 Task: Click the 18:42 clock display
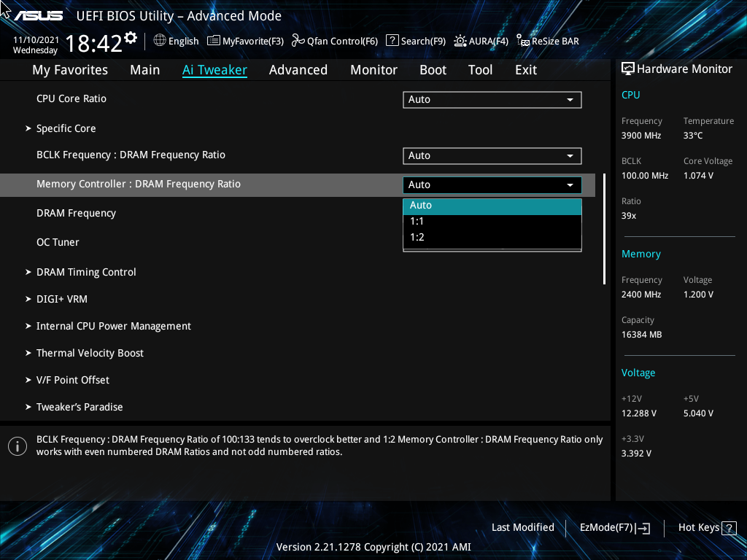pos(94,43)
